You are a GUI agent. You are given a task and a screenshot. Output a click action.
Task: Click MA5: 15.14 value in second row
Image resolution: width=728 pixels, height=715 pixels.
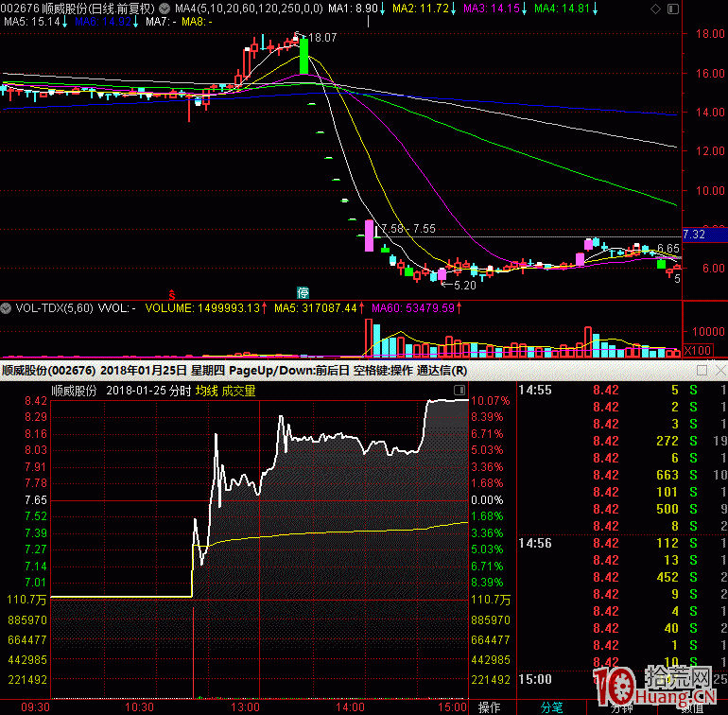pyautogui.click(x=32, y=22)
